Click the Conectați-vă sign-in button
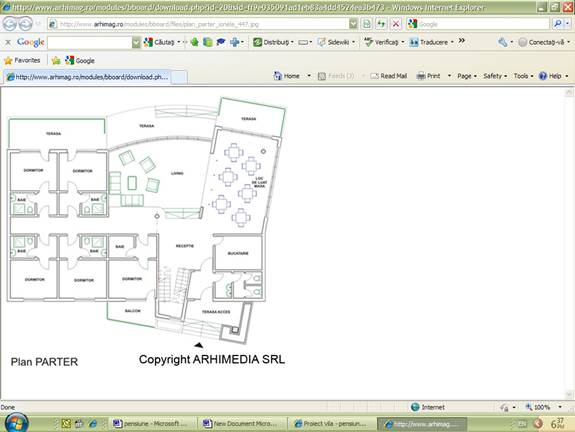 [544, 42]
